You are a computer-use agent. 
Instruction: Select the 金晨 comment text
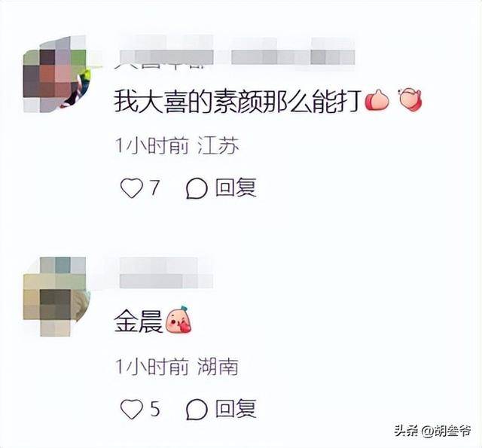(139, 321)
